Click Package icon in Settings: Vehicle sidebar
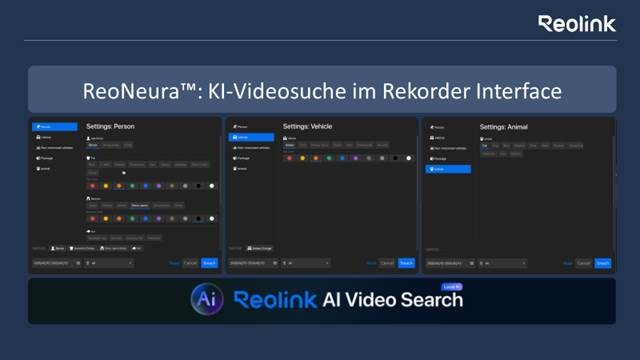Image resolution: width=640 pixels, height=360 pixels. pyautogui.click(x=235, y=158)
